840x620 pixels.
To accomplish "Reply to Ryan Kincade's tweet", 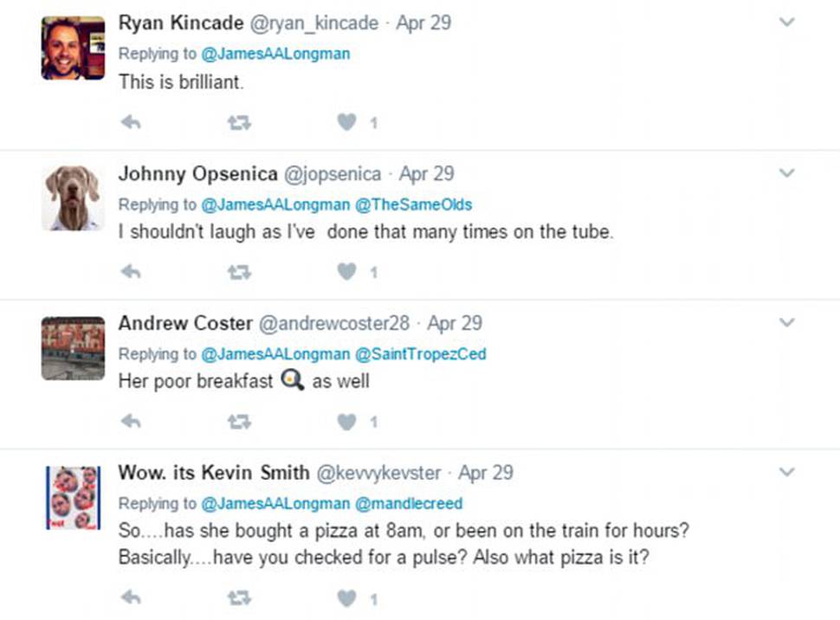I will click(x=131, y=123).
